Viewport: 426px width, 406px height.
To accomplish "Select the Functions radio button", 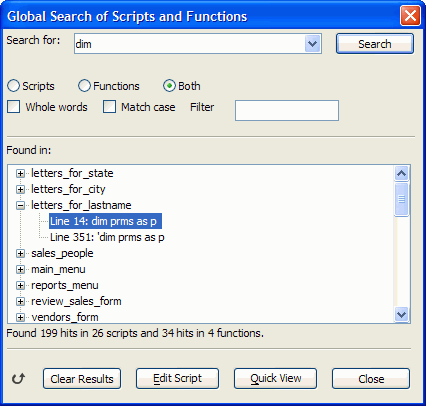I will tap(84, 86).
